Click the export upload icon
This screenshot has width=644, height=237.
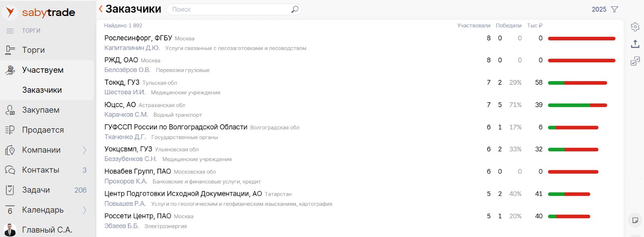point(635,44)
